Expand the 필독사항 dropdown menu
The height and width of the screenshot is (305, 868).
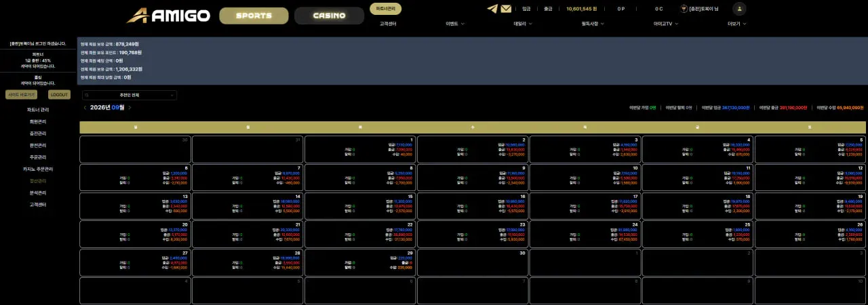(x=593, y=24)
